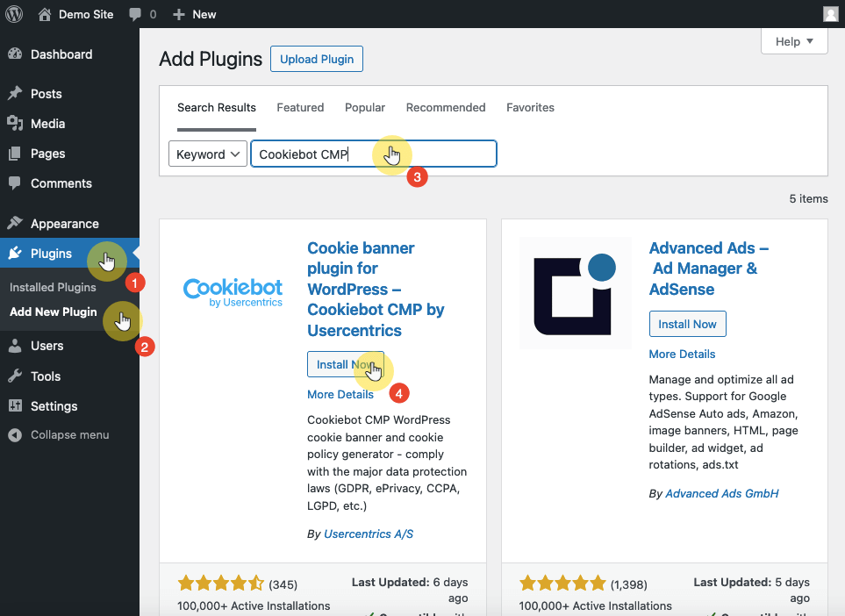Click the Tools wrench icon
The height and width of the screenshot is (616, 845).
coord(15,376)
